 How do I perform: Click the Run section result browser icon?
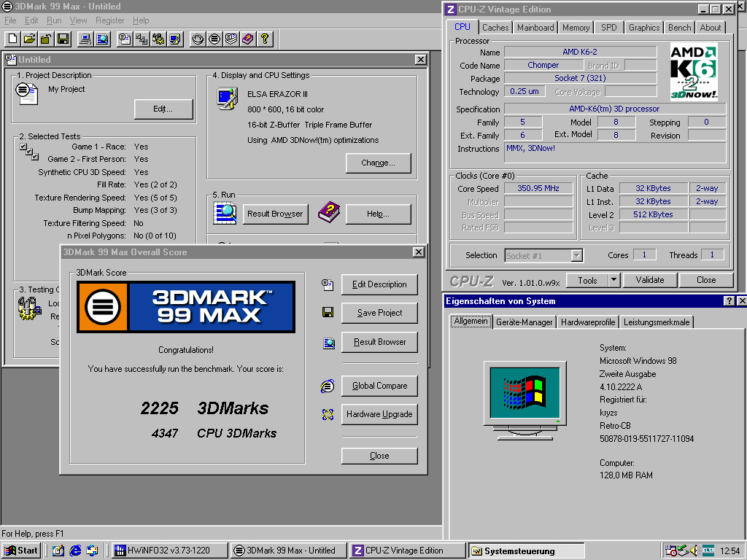225,213
